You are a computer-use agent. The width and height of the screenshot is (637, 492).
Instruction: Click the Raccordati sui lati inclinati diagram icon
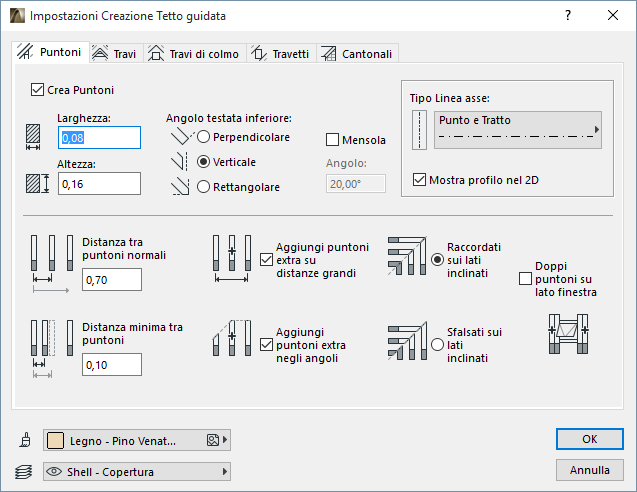click(407, 258)
